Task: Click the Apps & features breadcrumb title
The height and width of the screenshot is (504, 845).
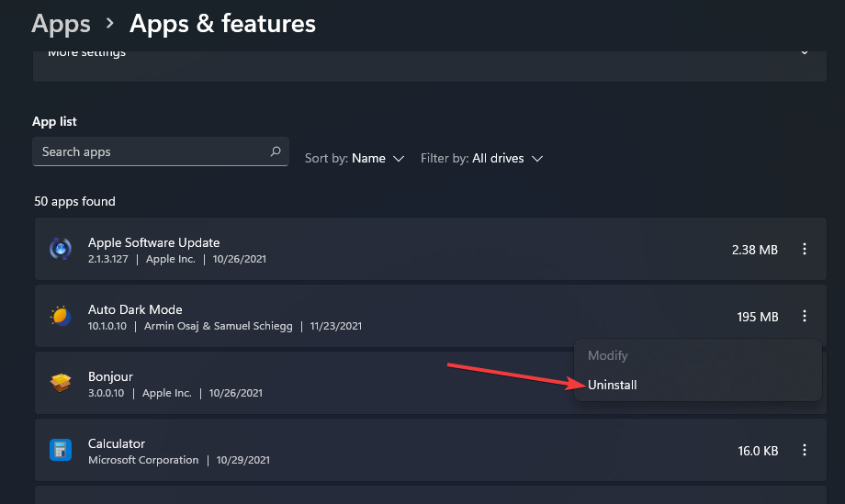Action: [x=222, y=24]
